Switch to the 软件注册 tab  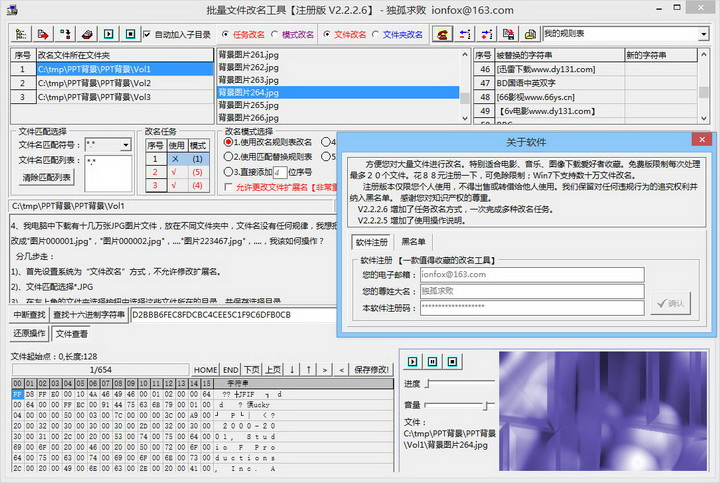pyautogui.click(x=371, y=242)
